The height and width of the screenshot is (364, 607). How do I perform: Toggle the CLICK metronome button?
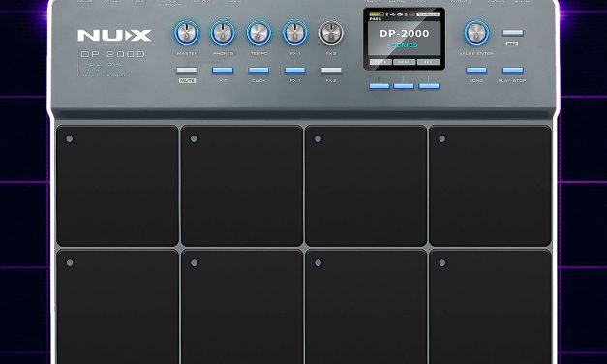[x=258, y=70]
